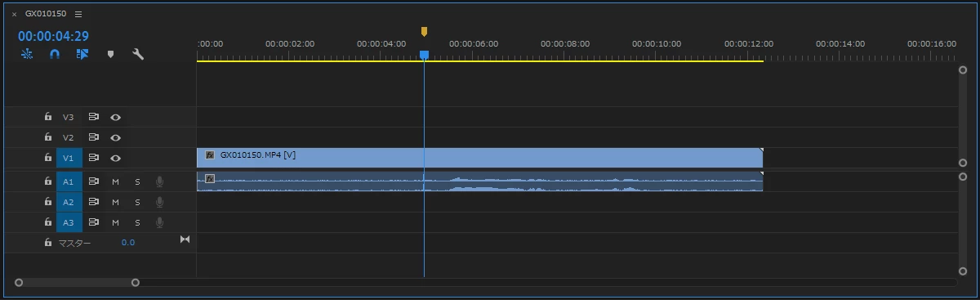Select the GX010150.MP4 [V] video clip
The height and width of the screenshot is (300, 980).
(x=479, y=158)
